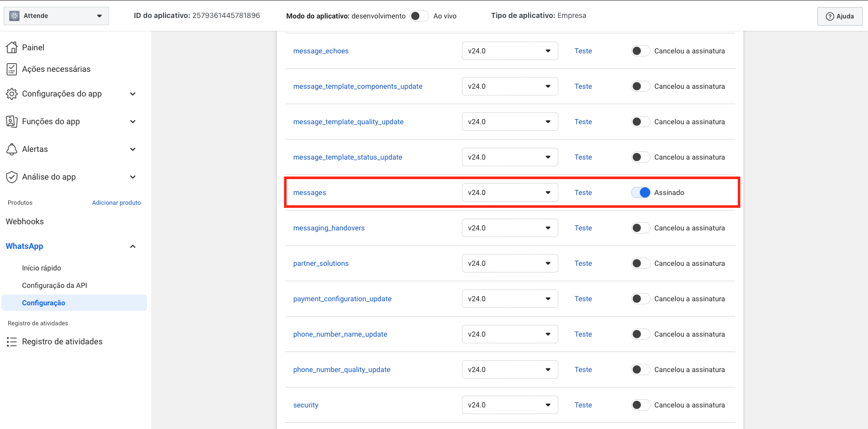The height and width of the screenshot is (429, 868).
Task: Open version dropdown for message_echoes
Action: click(510, 51)
